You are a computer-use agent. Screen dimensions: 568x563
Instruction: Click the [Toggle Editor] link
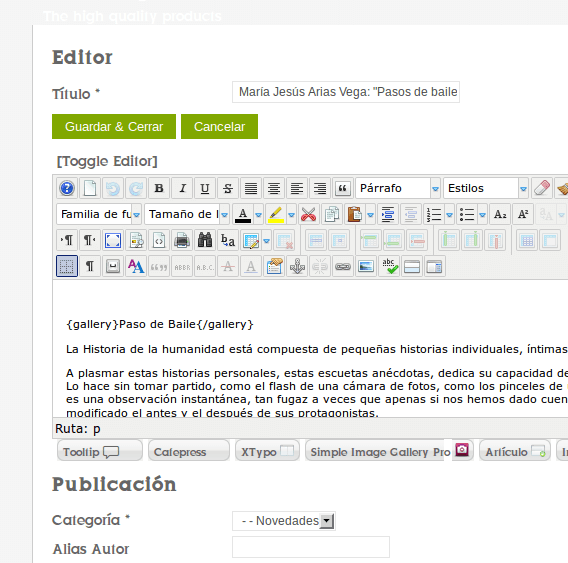coord(107,161)
